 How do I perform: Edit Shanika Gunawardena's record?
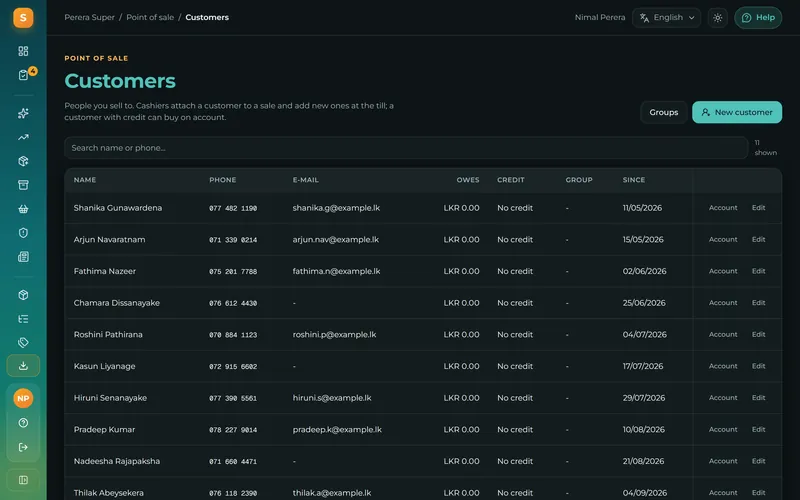(759, 208)
